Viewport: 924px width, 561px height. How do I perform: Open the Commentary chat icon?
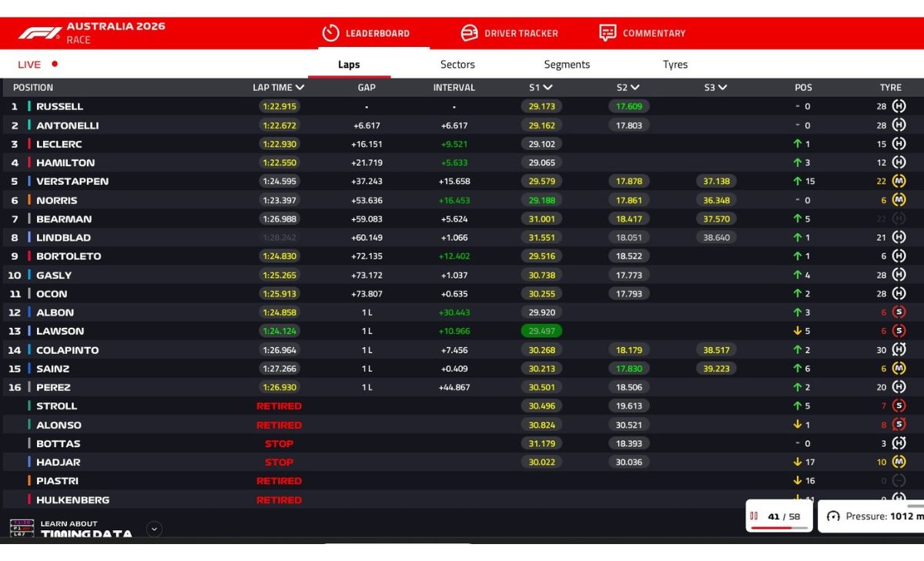[608, 33]
